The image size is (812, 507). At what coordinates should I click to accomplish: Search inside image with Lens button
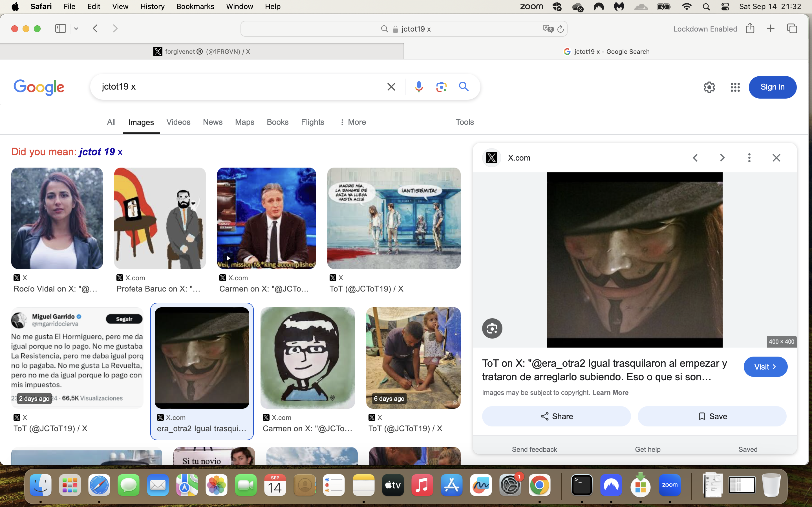(x=492, y=328)
